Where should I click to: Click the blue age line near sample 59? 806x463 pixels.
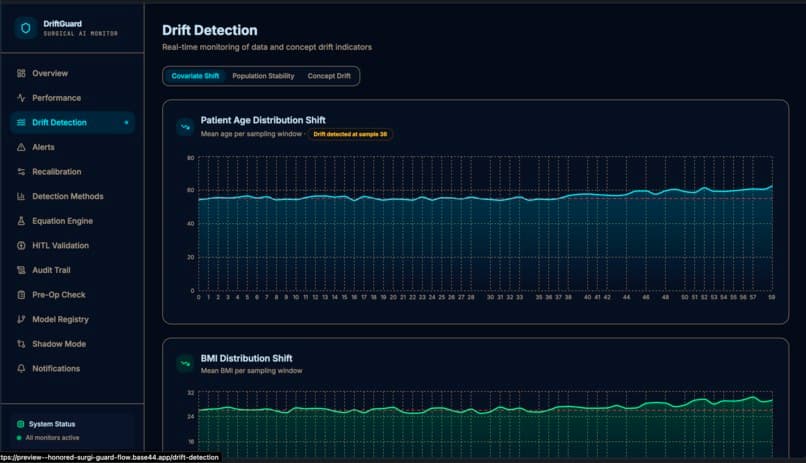pos(771,187)
